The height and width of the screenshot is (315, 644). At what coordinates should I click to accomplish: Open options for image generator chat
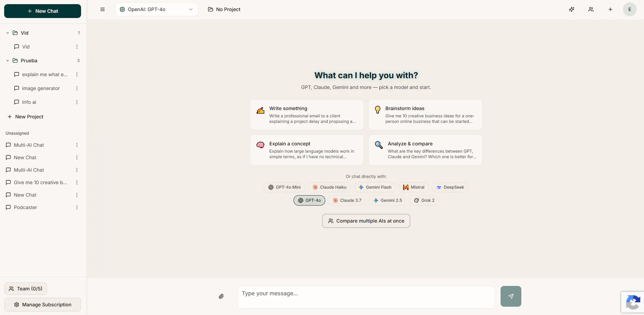77,88
